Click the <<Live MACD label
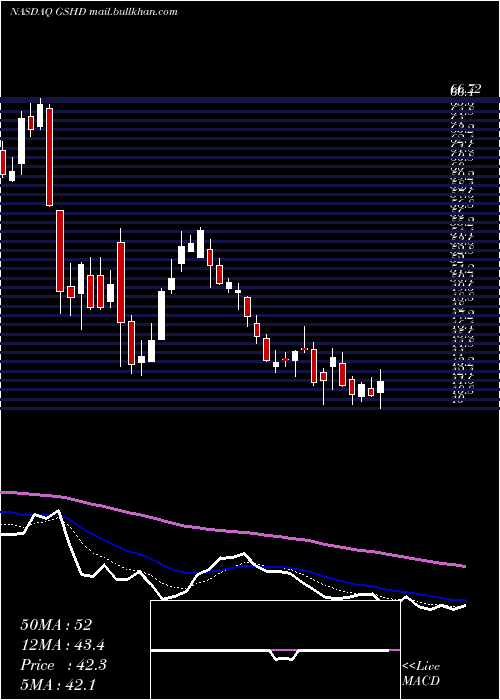 click(421, 674)
